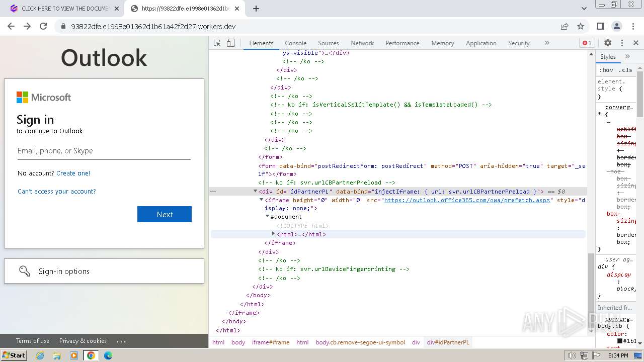Open the Application tab

coord(481,43)
